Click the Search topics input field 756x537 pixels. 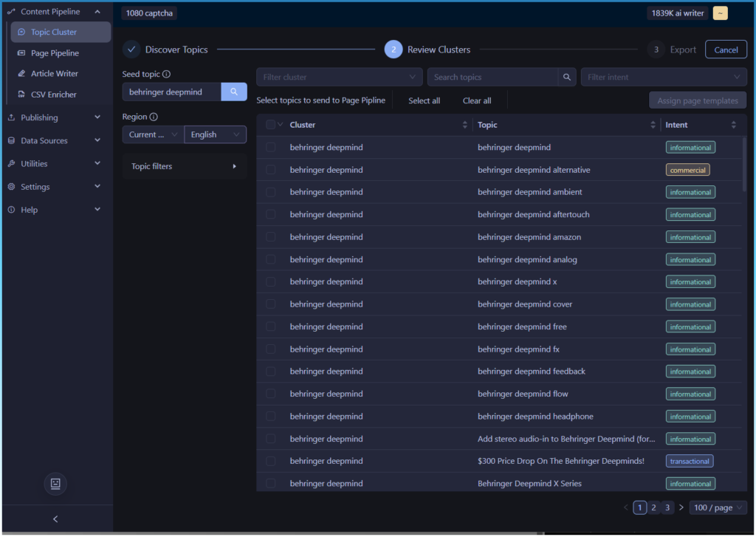coord(492,77)
